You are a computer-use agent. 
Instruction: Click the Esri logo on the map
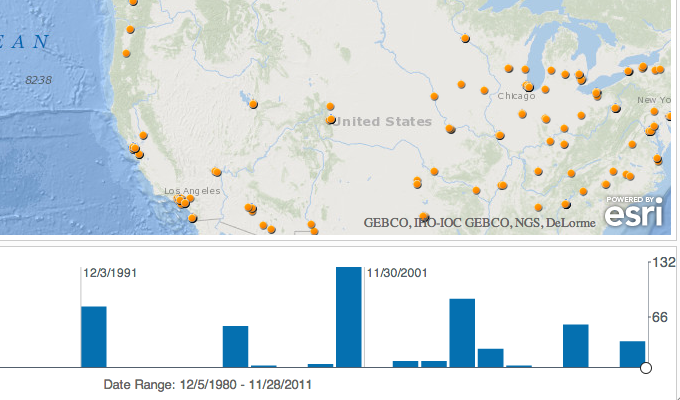pos(634,213)
